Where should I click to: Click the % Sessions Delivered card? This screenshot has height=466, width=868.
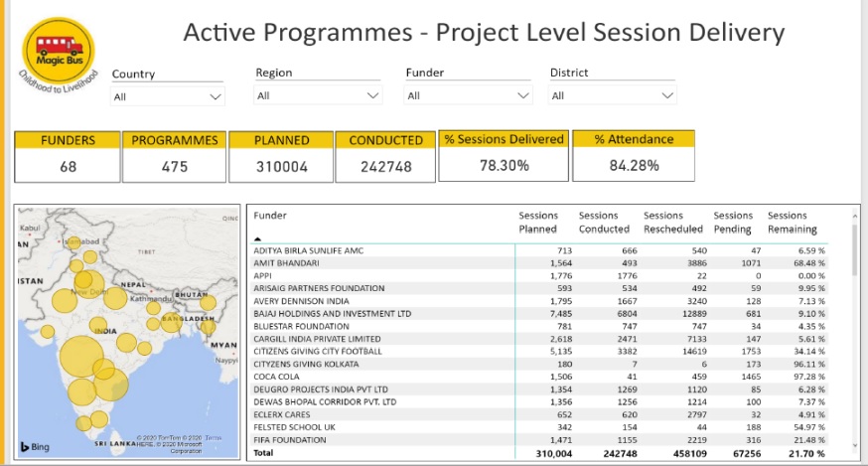point(504,156)
